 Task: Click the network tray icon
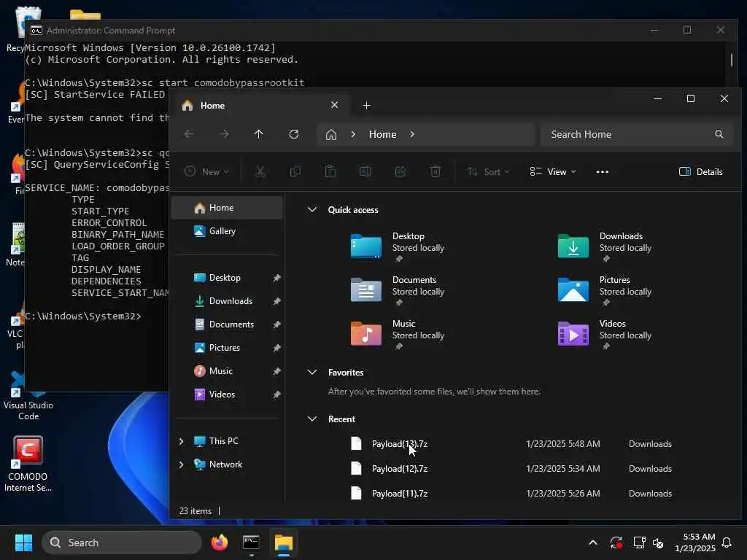point(639,542)
